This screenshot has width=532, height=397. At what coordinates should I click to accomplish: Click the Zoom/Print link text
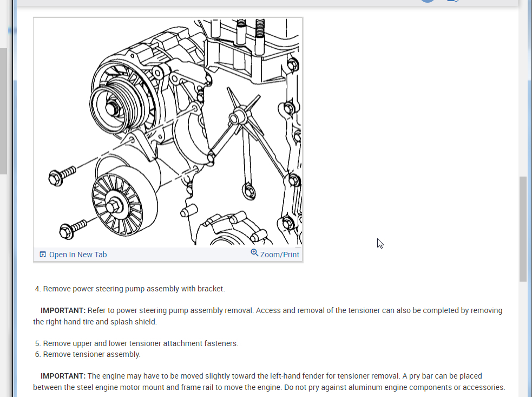[x=280, y=255]
